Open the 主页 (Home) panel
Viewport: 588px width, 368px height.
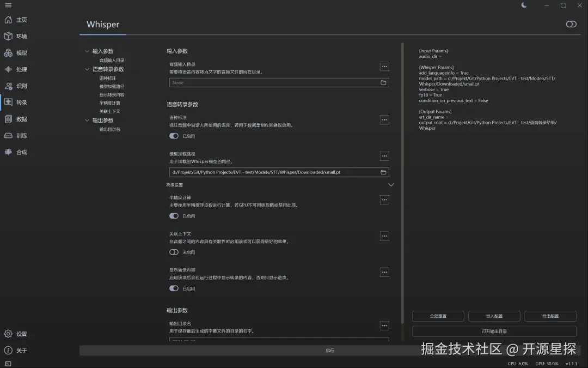pyautogui.click(x=16, y=20)
